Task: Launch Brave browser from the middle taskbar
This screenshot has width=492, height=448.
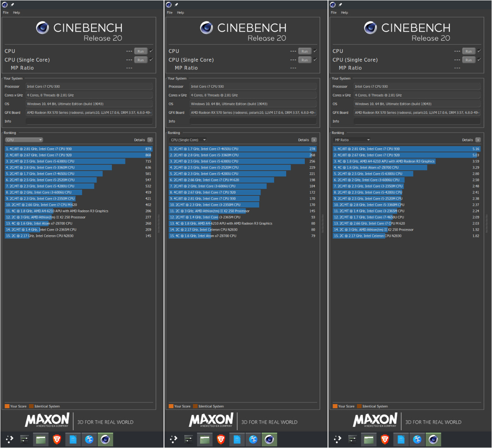Action: pyautogui.click(x=221, y=439)
